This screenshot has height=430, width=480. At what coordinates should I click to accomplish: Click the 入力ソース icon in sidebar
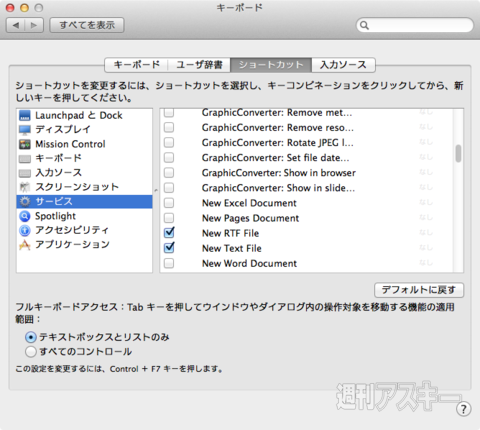25,173
